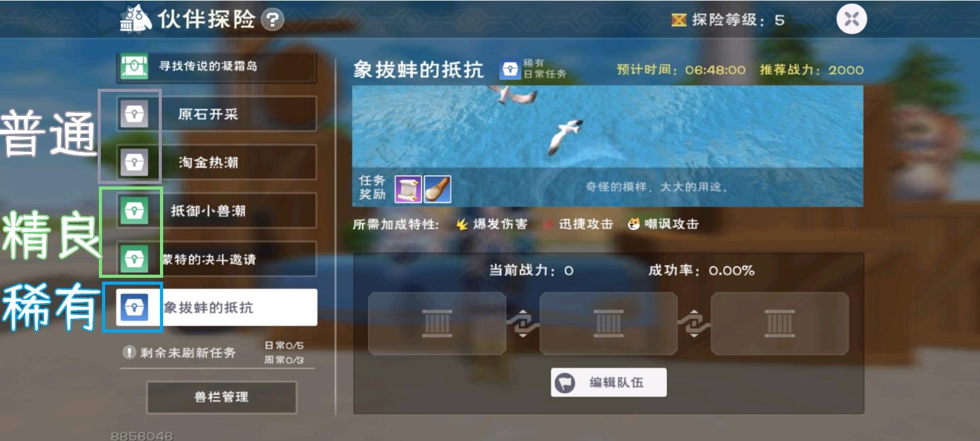Click the exclamation icon beside 剩余未刷新任务
Screen dimensions: 980x441
(x=129, y=353)
